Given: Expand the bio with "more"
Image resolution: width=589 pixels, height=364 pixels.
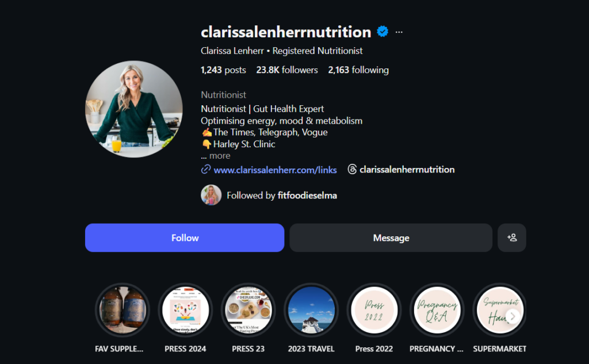Looking at the screenshot, I should tap(220, 155).
